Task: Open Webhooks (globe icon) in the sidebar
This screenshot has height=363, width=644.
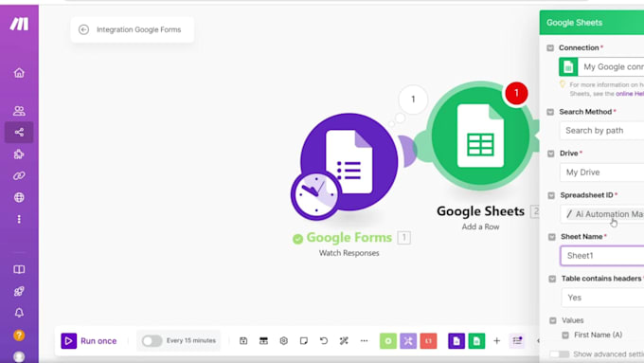Action: point(19,197)
